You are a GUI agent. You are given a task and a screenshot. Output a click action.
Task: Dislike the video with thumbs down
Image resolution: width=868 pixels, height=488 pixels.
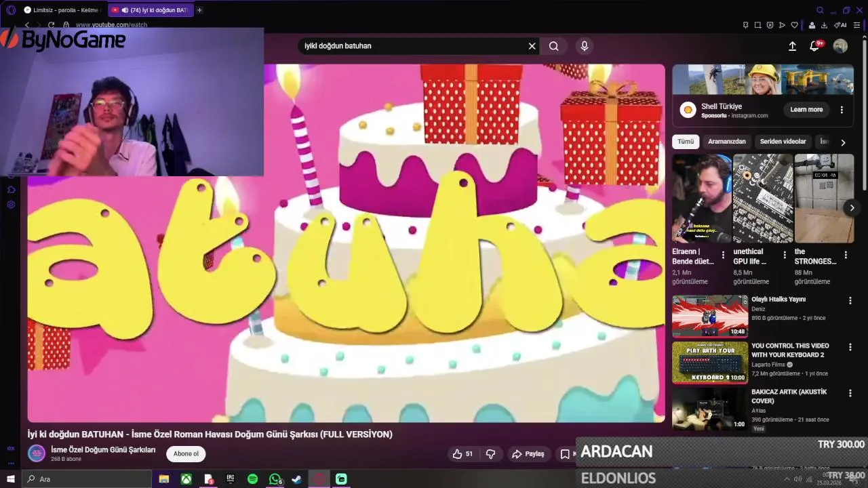coord(491,454)
